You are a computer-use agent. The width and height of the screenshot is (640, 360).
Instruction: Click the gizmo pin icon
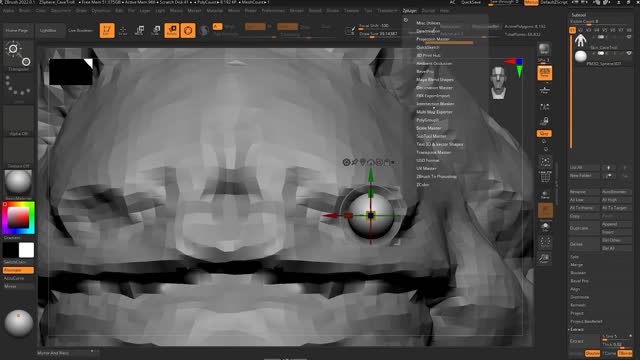[355, 162]
